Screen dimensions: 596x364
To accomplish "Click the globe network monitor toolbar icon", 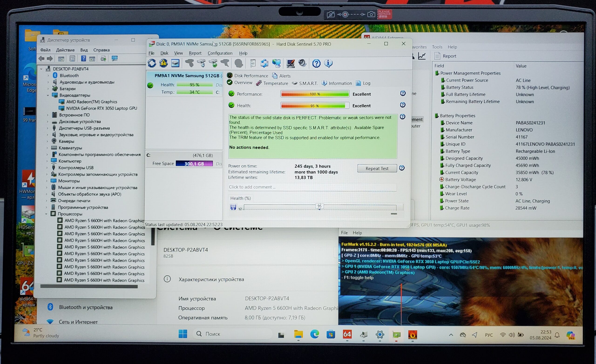I will (x=277, y=63).
